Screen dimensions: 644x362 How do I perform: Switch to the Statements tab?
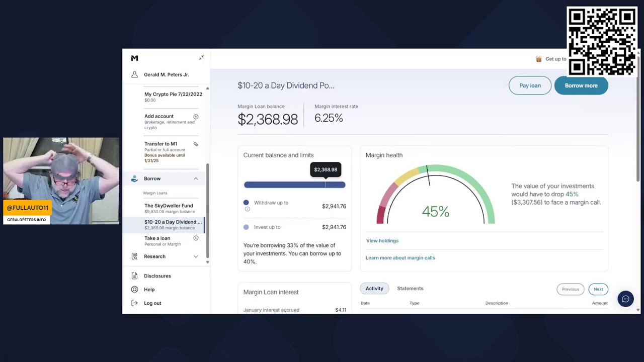pyautogui.click(x=410, y=289)
